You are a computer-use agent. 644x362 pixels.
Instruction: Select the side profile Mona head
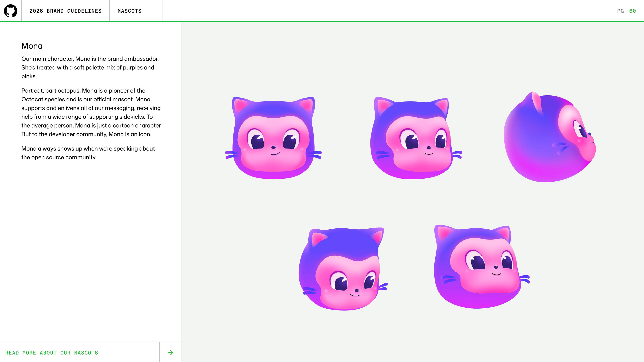550,137
